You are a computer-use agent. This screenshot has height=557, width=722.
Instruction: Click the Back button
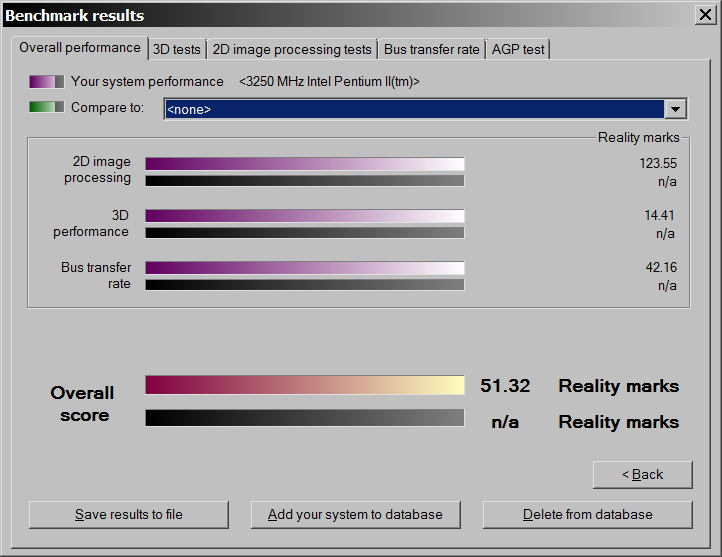point(642,474)
